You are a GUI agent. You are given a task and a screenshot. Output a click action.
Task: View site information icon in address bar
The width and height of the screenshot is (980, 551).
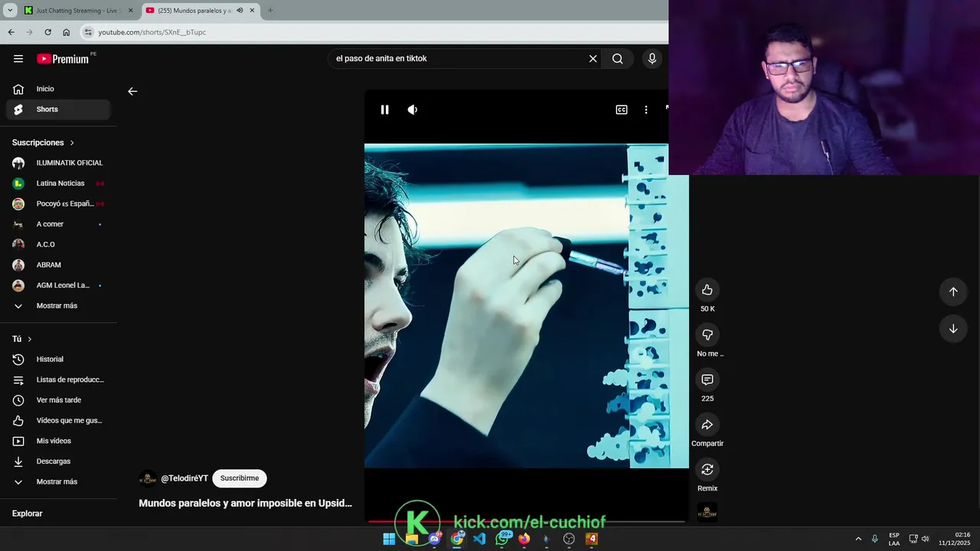[x=88, y=32]
